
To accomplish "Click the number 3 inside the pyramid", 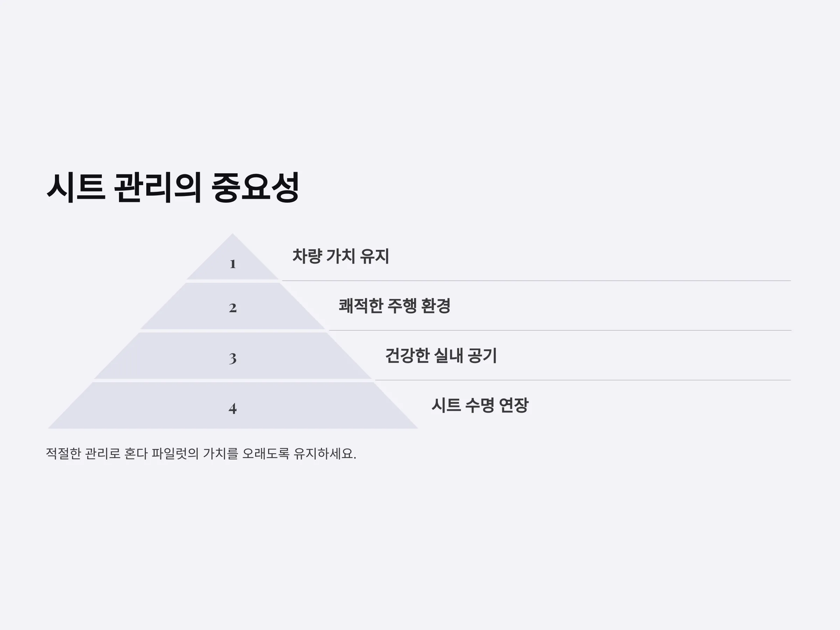I will 233,358.
